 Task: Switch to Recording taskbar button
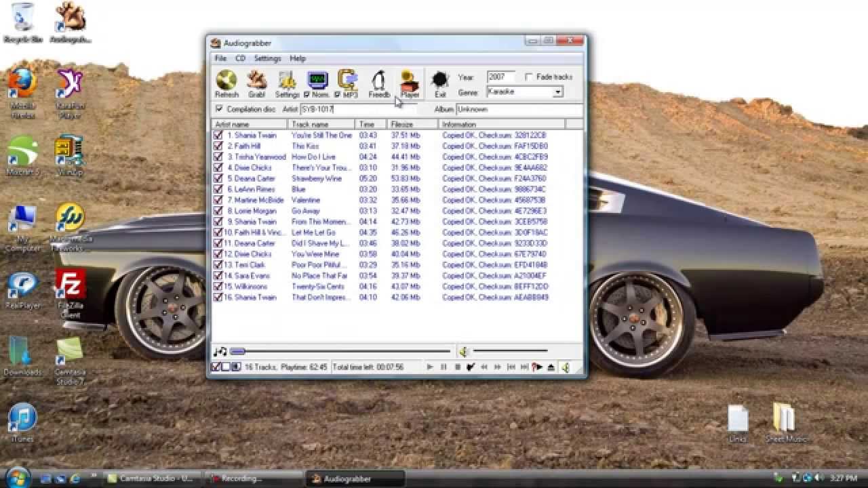pyautogui.click(x=253, y=479)
